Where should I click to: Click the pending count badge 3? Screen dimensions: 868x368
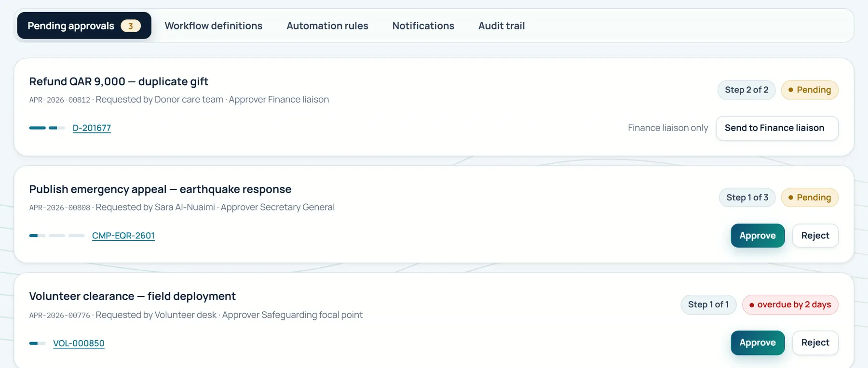coord(131,26)
